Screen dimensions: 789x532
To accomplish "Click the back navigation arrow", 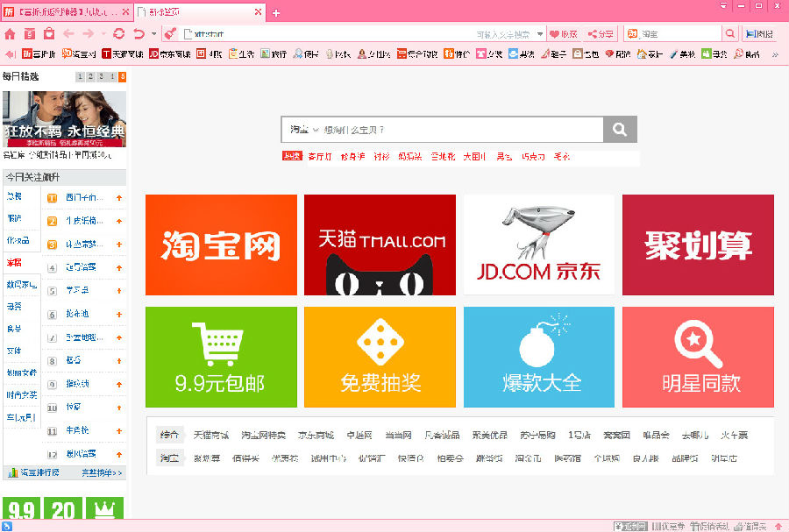I will tap(68, 34).
